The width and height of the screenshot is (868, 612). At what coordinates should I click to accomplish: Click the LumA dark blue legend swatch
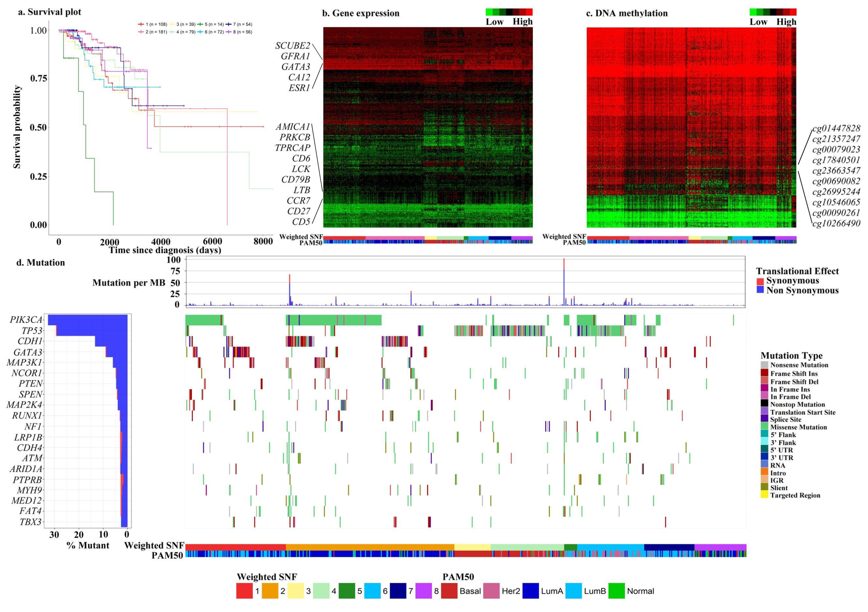point(530,591)
